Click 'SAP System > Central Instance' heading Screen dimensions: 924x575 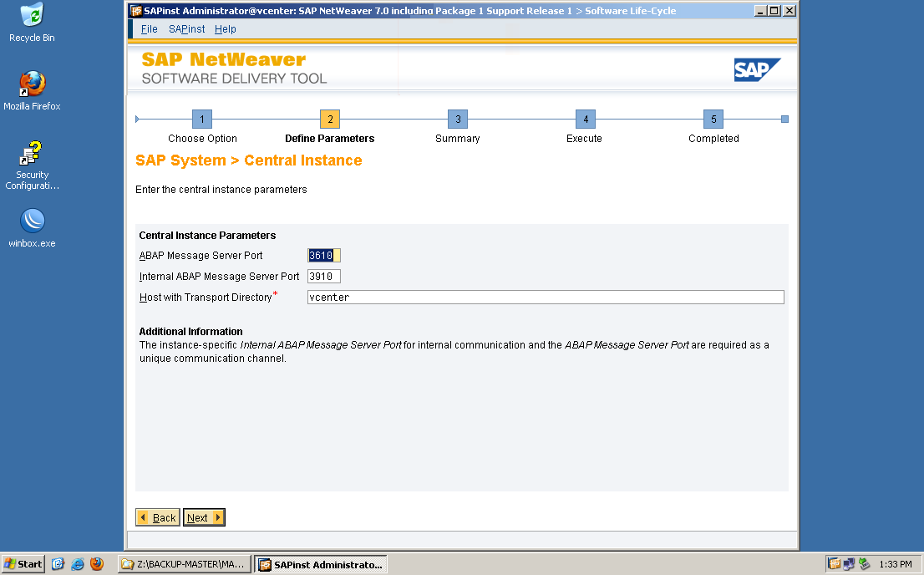point(249,160)
